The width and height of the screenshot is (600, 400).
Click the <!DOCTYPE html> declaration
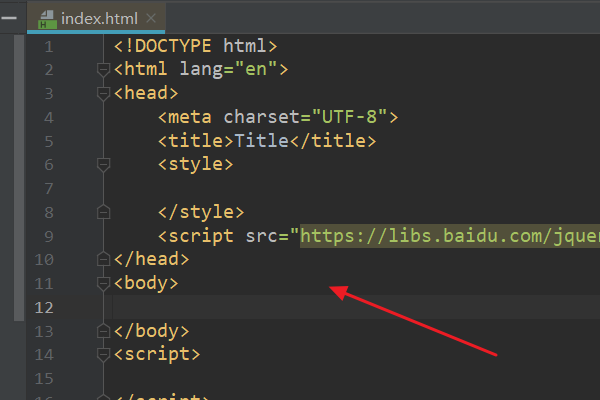pyautogui.click(x=195, y=46)
